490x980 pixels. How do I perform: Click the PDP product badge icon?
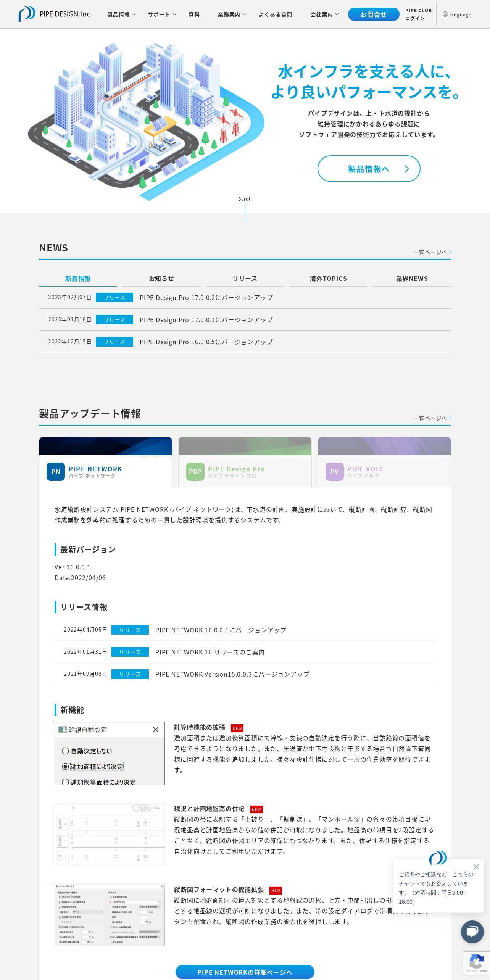pos(195,472)
